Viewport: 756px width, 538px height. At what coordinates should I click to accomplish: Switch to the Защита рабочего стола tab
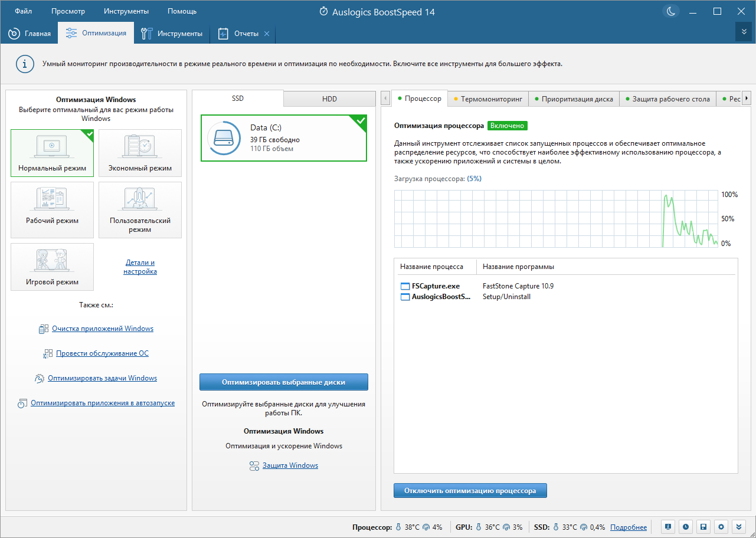[667, 99]
